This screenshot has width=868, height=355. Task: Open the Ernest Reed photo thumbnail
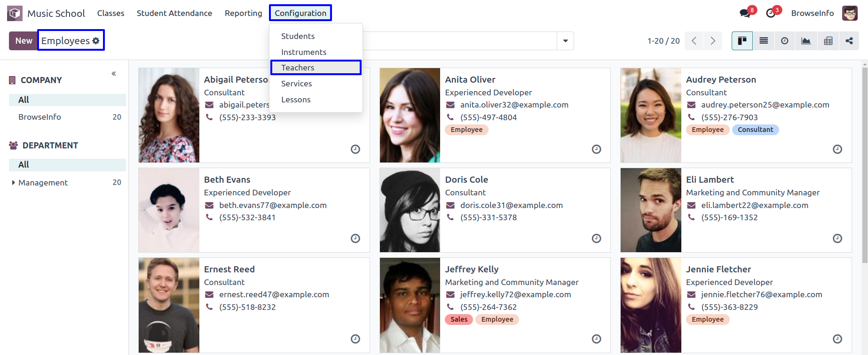(x=169, y=305)
